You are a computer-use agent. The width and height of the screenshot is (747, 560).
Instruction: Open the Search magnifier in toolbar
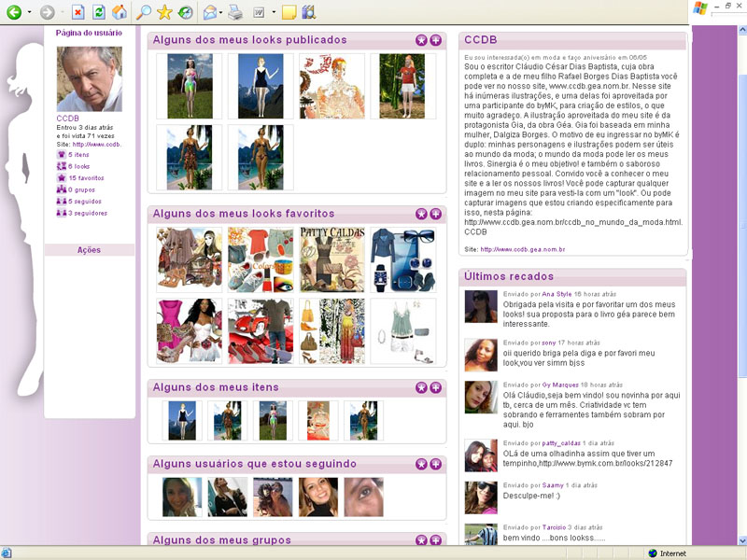click(x=143, y=12)
